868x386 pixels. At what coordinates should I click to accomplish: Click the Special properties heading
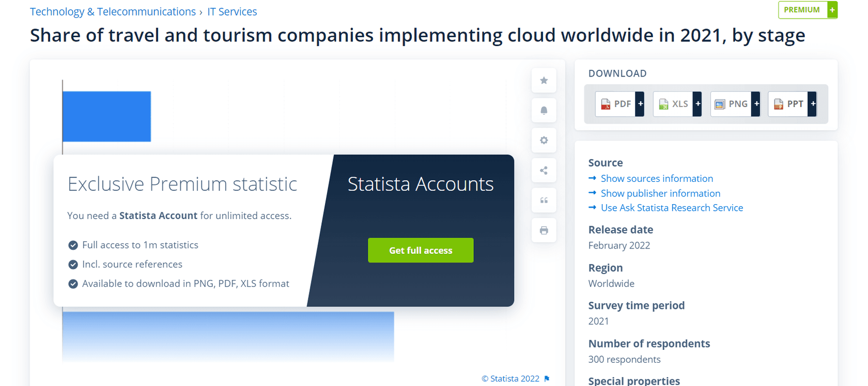[634, 381]
